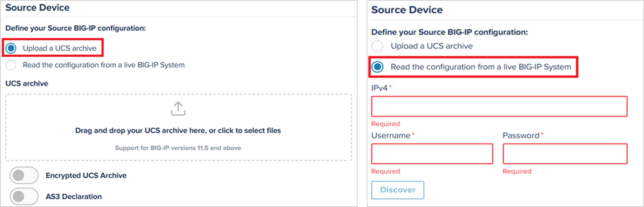The height and width of the screenshot is (207, 644).
Task: Click the Password input field
Action: point(565,154)
